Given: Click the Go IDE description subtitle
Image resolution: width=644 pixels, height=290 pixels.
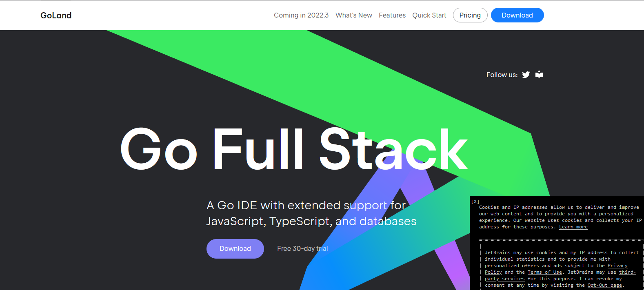Looking at the screenshot, I should pos(311,213).
